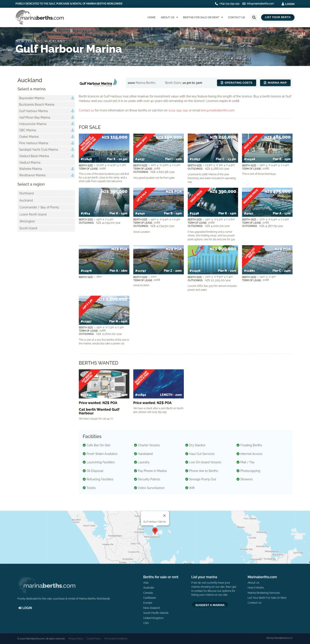Click the United Kingdom footer link

point(153,618)
